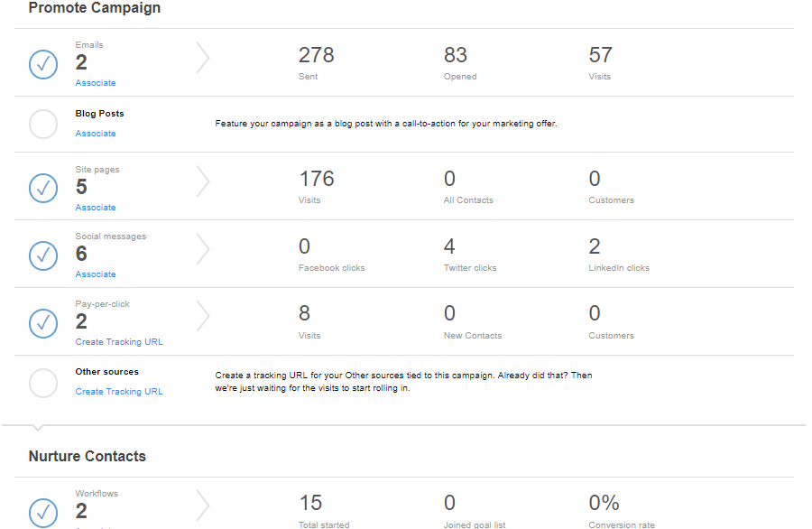
Task: Select the 176 Visits site pages metric
Action: click(x=316, y=187)
